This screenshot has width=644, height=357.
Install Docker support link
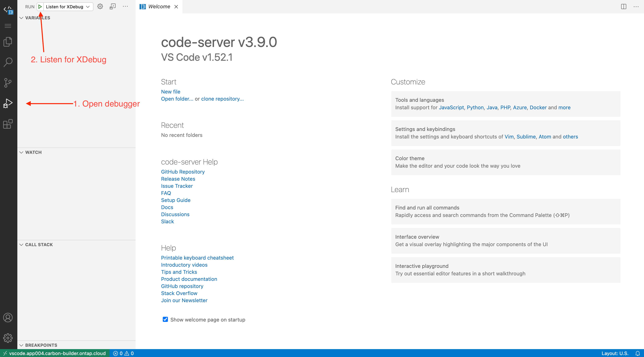pyautogui.click(x=538, y=107)
